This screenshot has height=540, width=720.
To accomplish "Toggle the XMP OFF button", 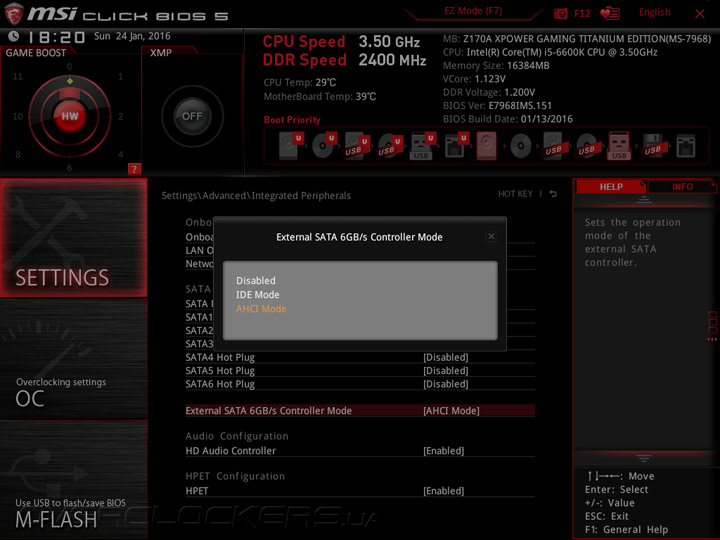I will tap(192, 116).
